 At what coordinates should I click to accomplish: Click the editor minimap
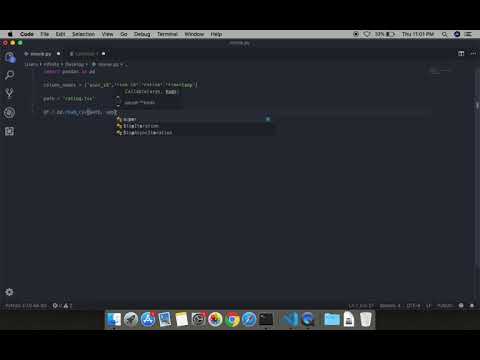441,71
